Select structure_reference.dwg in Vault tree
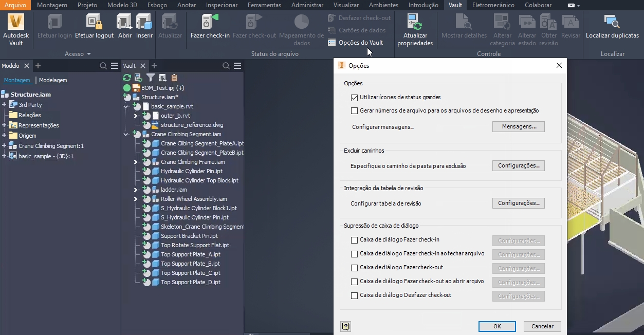Image resolution: width=644 pixels, height=335 pixels. 192,125
